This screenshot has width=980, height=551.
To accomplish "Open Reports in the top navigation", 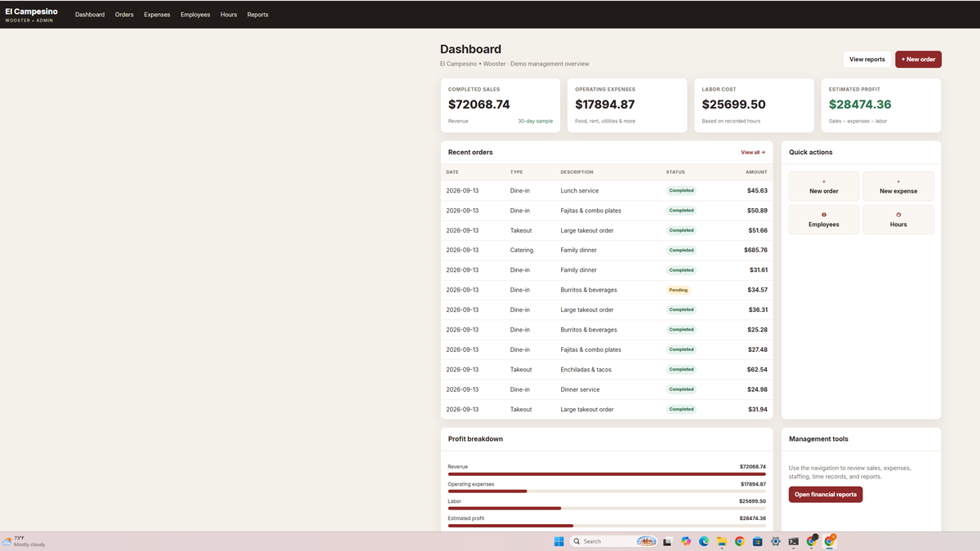I will [257, 15].
